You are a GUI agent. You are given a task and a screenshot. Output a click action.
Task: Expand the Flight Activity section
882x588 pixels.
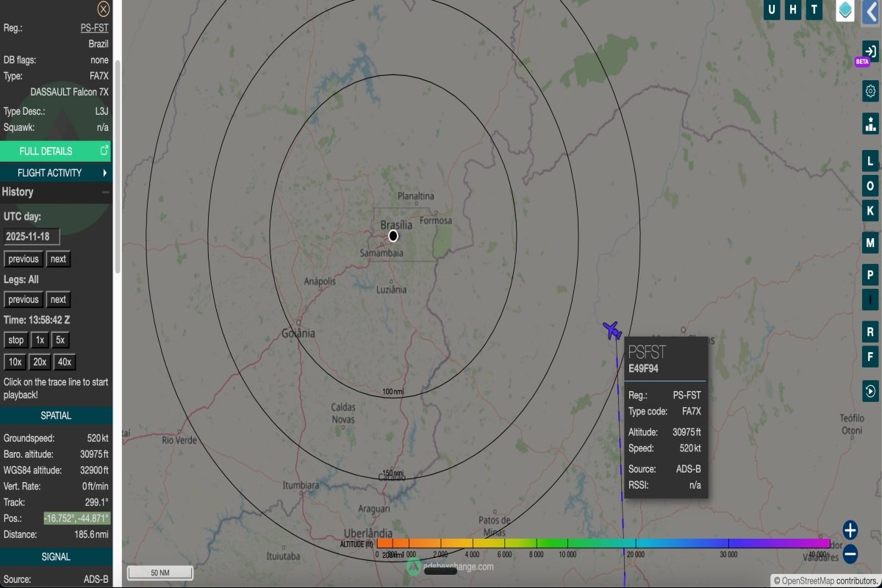pyautogui.click(x=56, y=173)
